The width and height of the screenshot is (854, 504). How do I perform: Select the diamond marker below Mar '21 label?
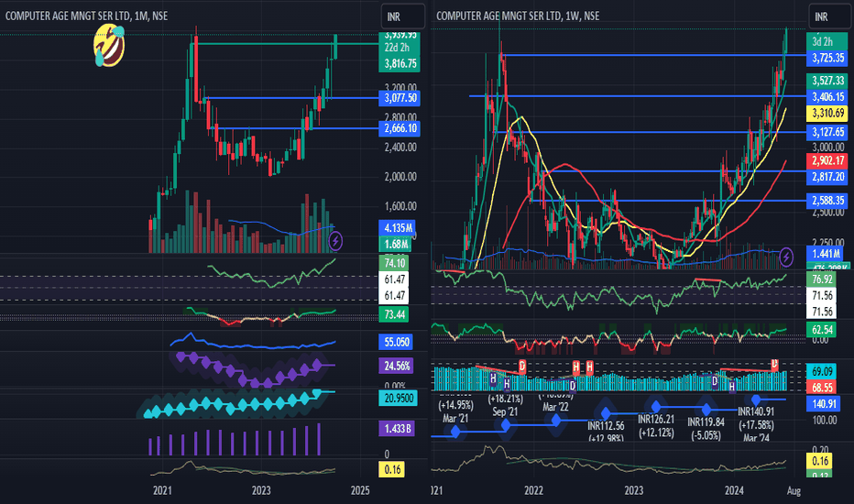(455, 432)
